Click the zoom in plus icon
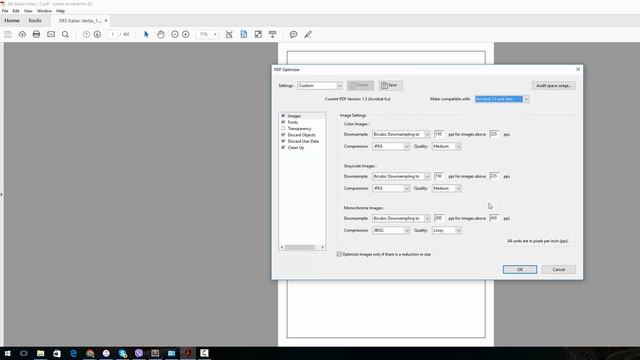 pyautogui.click(x=186, y=35)
